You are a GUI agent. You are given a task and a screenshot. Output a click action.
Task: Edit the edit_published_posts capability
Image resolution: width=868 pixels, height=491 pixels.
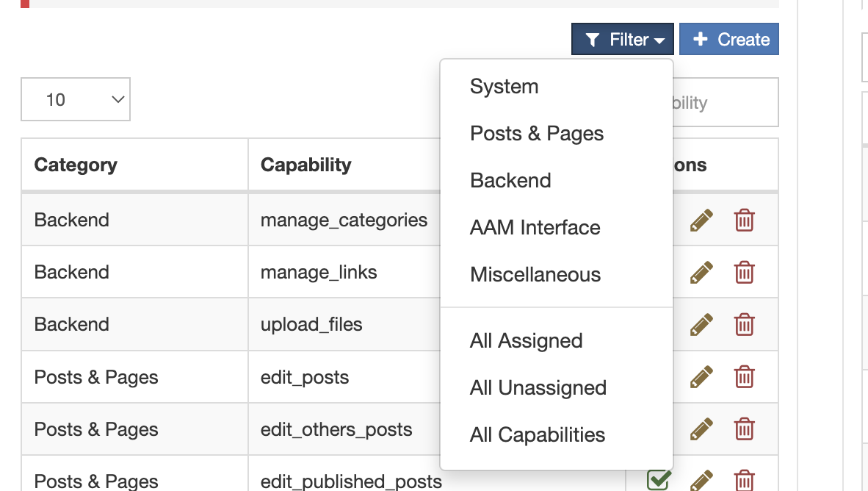(701, 479)
